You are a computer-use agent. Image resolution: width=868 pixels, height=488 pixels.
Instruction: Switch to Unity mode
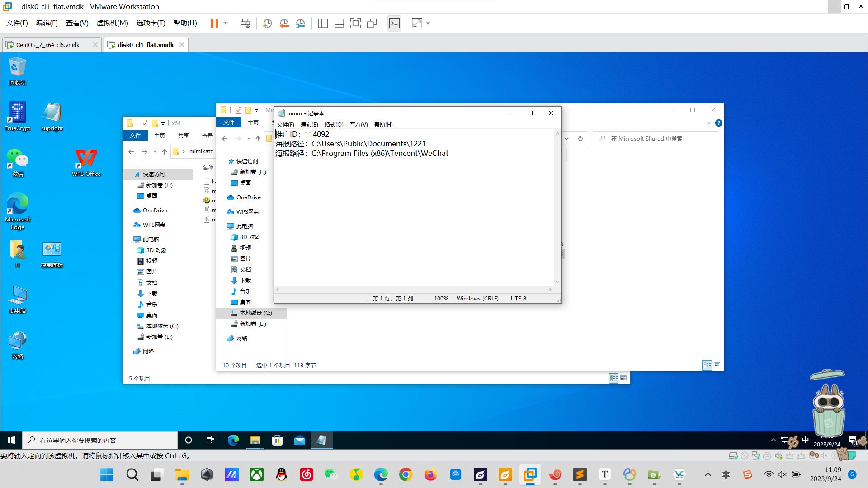372,23
